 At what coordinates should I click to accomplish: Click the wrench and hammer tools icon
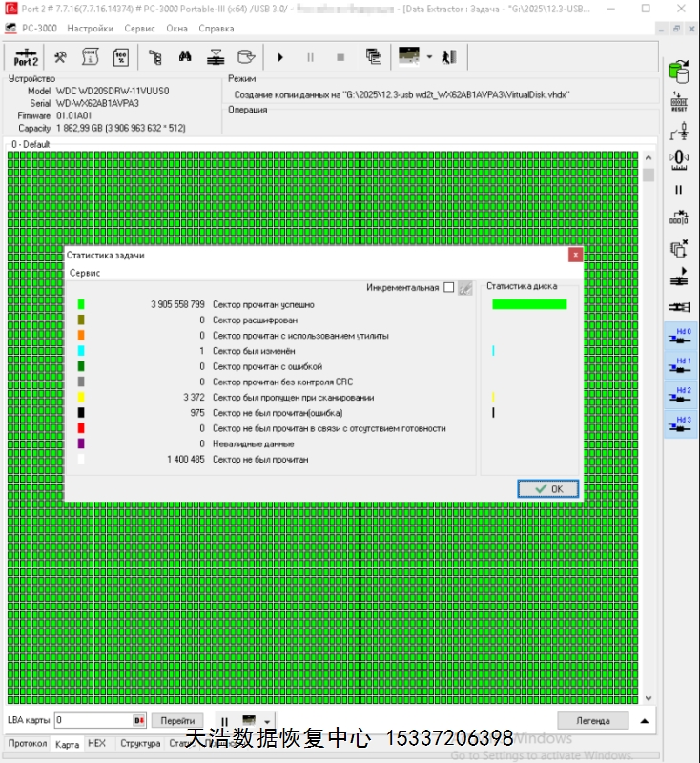click(x=59, y=57)
